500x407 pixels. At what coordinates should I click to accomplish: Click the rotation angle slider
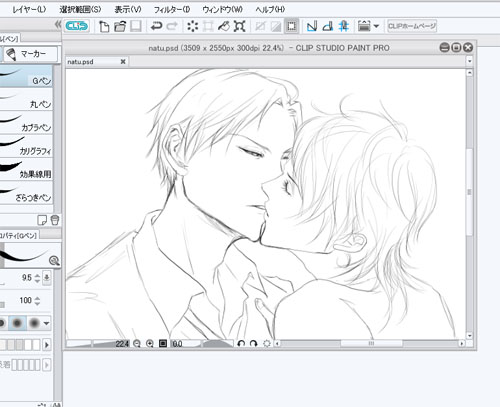tap(218, 344)
